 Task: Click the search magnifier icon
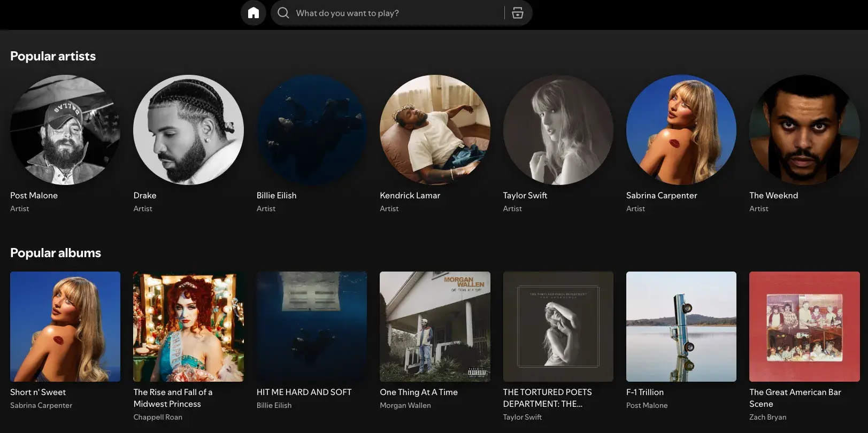point(283,13)
